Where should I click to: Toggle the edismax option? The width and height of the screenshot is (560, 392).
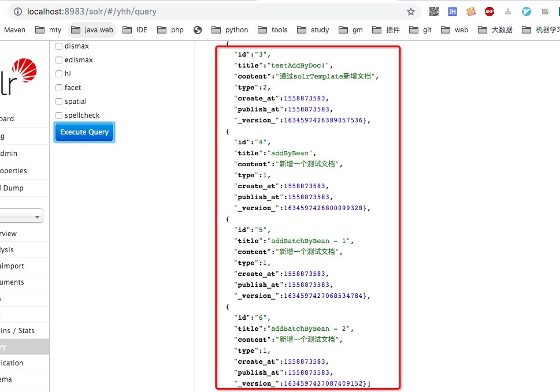tap(59, 60)
